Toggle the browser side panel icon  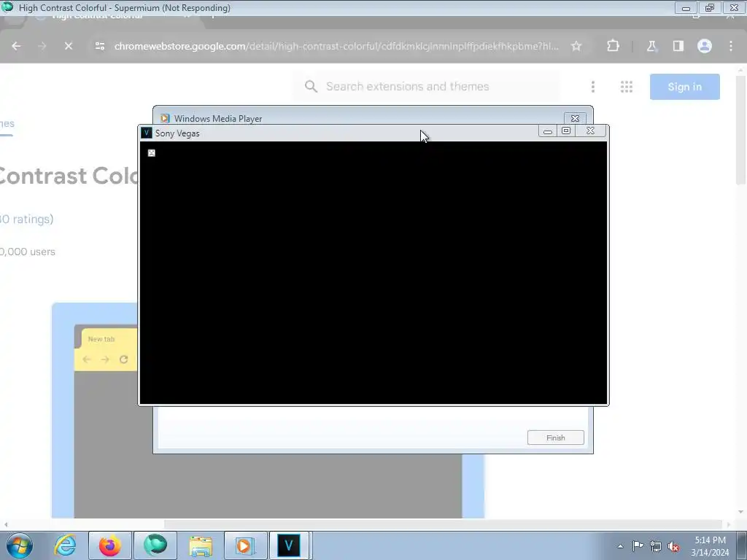coord(678,46)
